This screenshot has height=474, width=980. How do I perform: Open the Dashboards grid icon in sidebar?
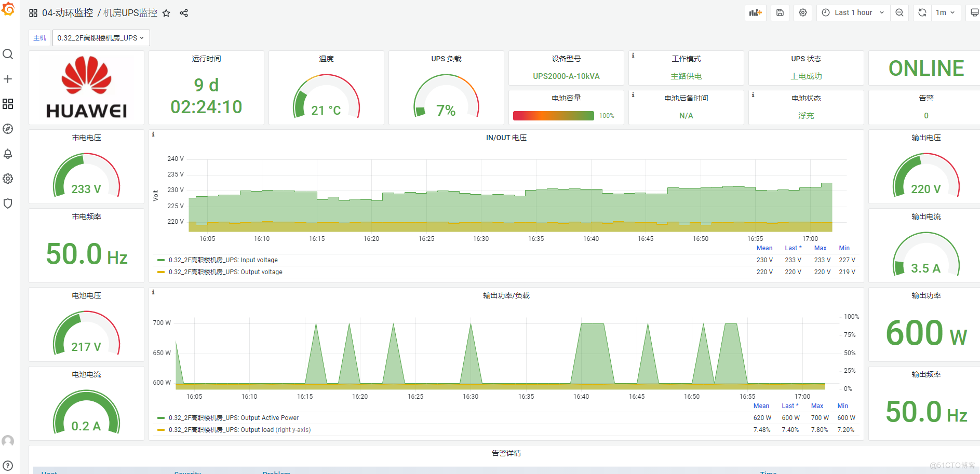[8, 104]
